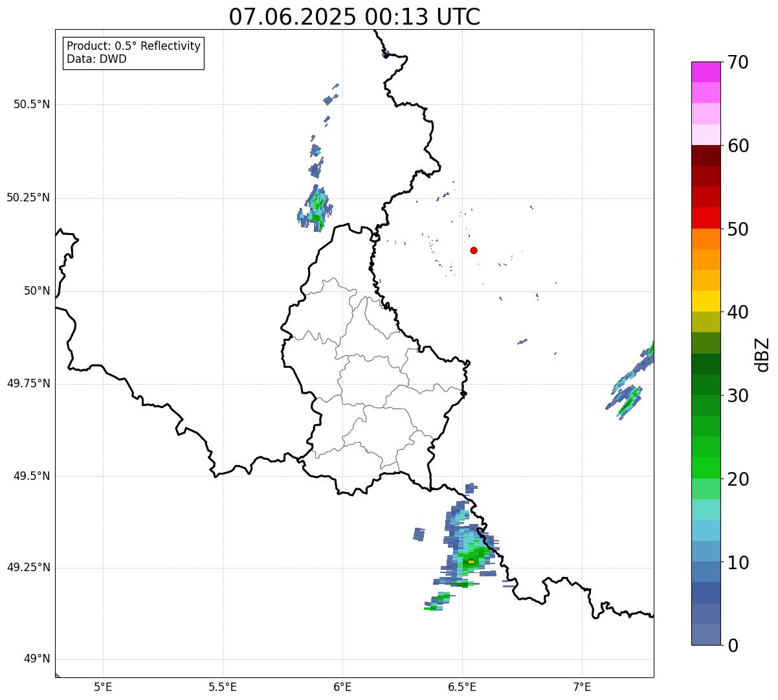Pick the bright red colorbar segment above 50

pyautogui.click(x=706, y=218)
